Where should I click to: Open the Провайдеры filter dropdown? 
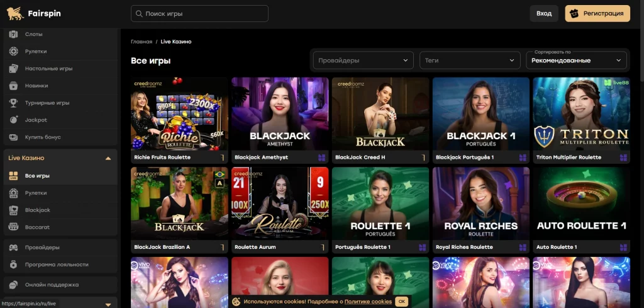[363, 60]
